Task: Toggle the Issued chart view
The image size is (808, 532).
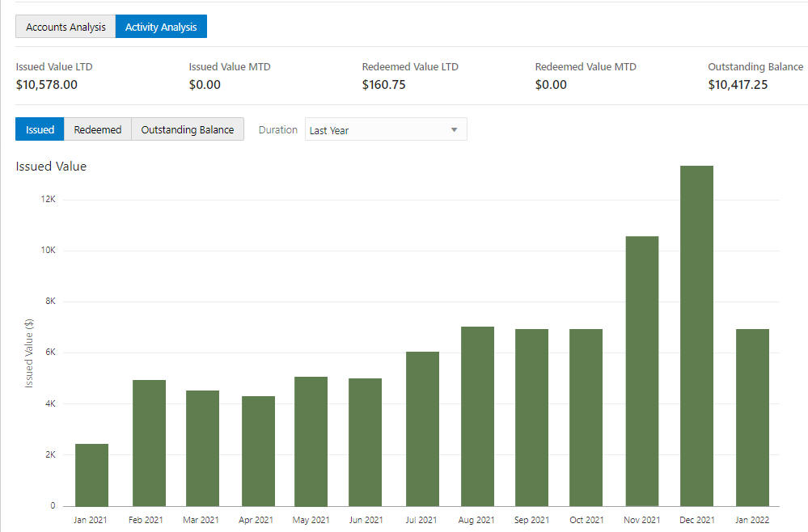Action: pos(40,129)
